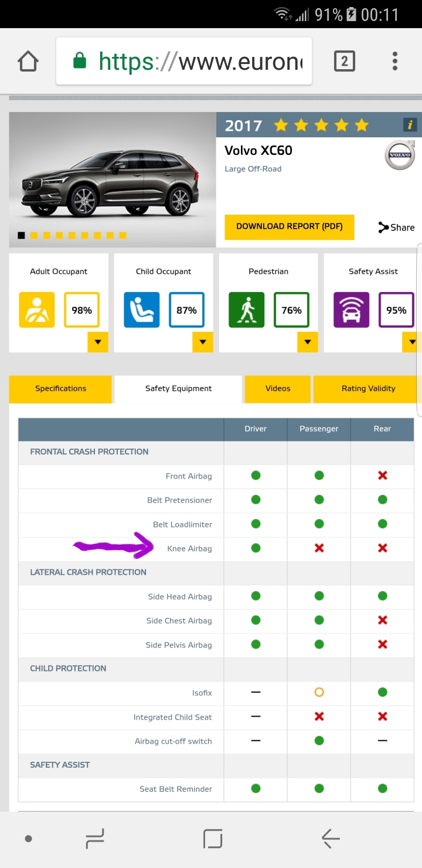Expand the Adult Occupant dropdown arrow
422x868 pixels.
pos(98,342)
